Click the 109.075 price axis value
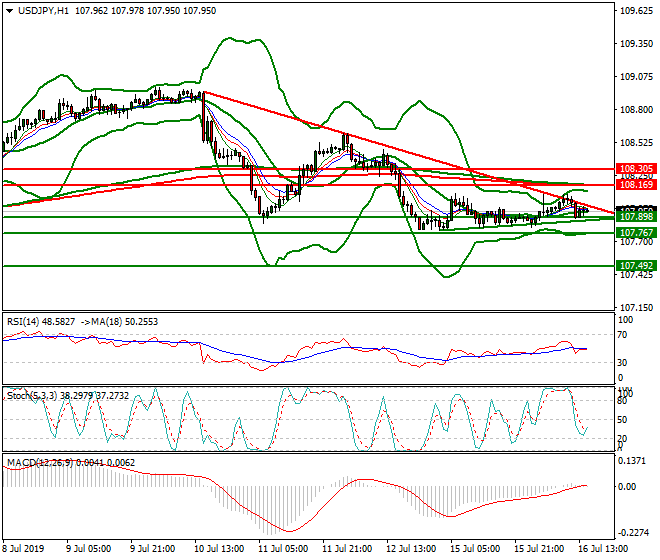Viewport: 660px width, 560px height. coord(636,77)
